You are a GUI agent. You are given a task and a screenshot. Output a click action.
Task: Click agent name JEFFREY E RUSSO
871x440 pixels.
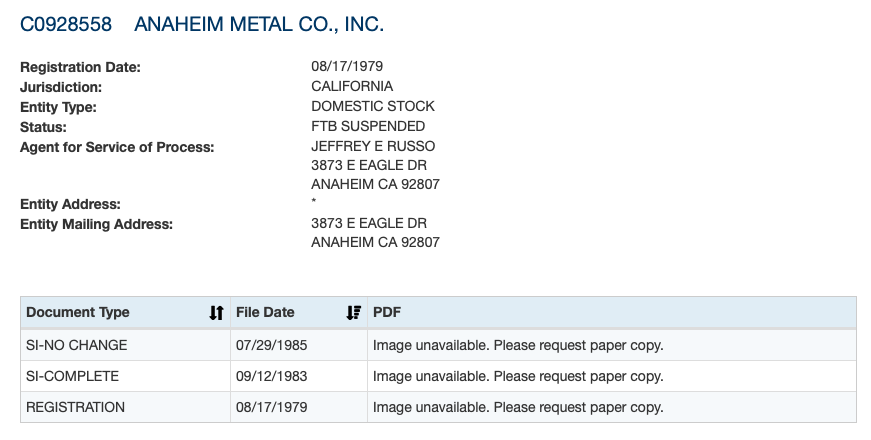point(373,146)
